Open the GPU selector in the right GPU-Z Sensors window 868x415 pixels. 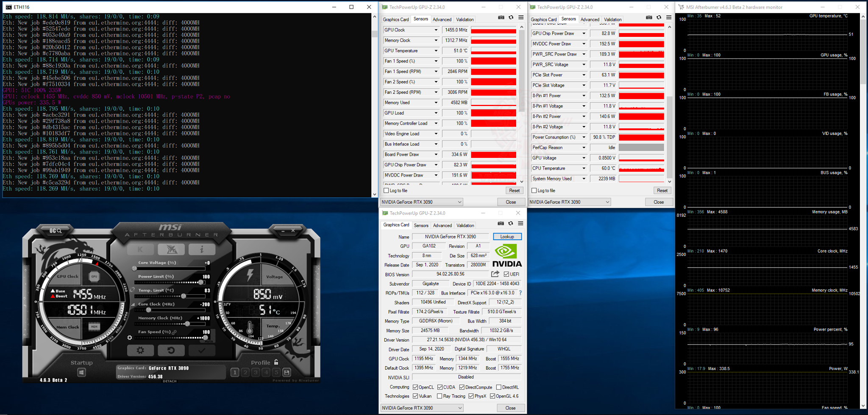point(570,202)
